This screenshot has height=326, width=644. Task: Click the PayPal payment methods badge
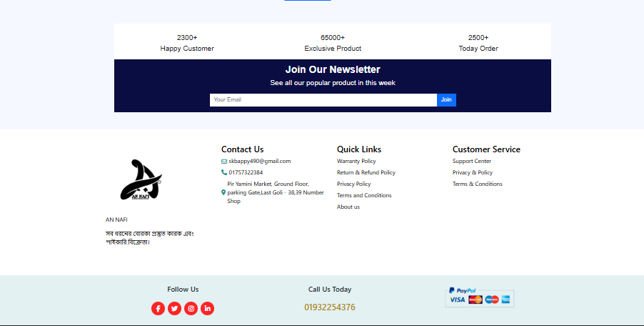pyautogui.click(x=479, y=297)
